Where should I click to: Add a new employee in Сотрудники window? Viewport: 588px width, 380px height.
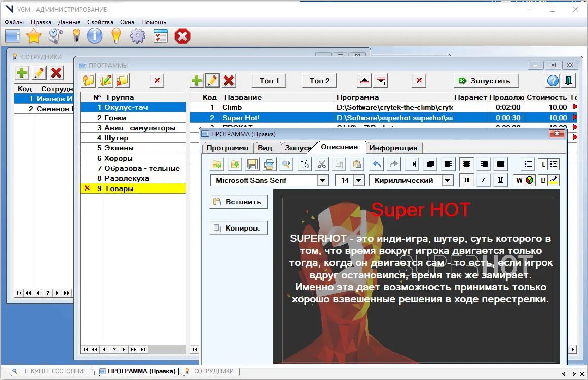coord(22,72)
